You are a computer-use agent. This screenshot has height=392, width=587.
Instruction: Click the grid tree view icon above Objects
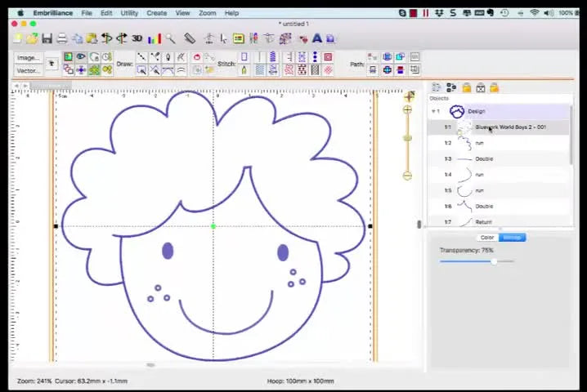tap(451, 88)
